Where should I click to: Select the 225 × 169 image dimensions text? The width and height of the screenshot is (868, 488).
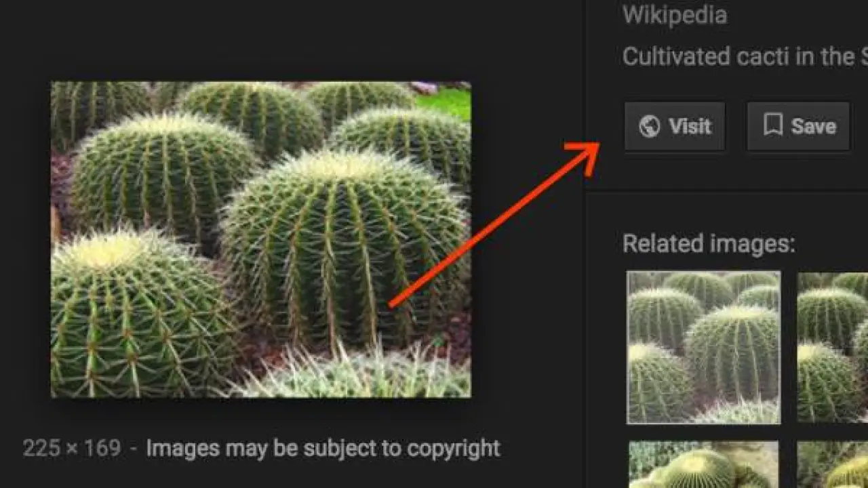[72, 448]
